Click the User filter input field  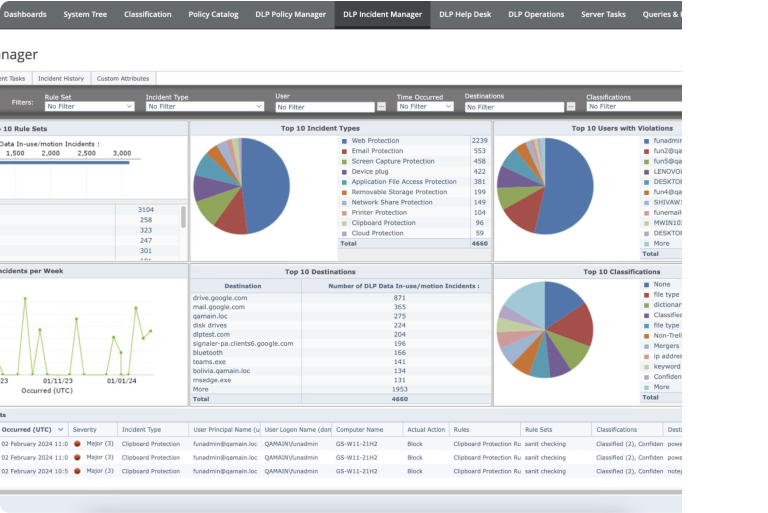(x=325, y=107)
